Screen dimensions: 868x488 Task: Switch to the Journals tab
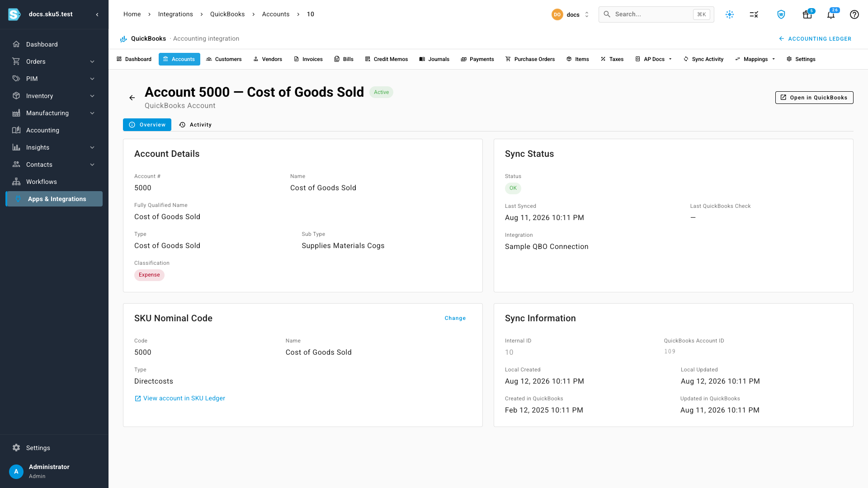[434, 59]
